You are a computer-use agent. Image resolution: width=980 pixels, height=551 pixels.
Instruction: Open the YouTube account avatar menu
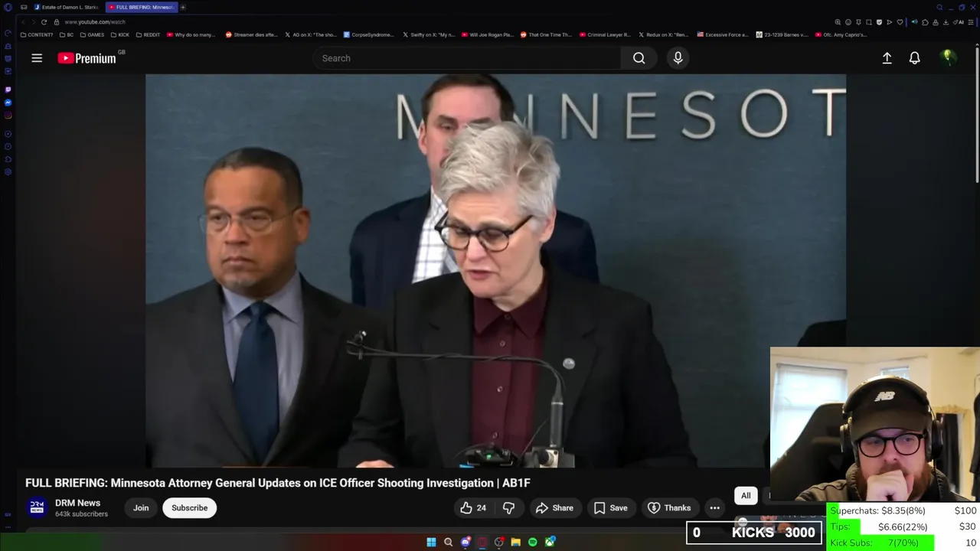(948, 57)
